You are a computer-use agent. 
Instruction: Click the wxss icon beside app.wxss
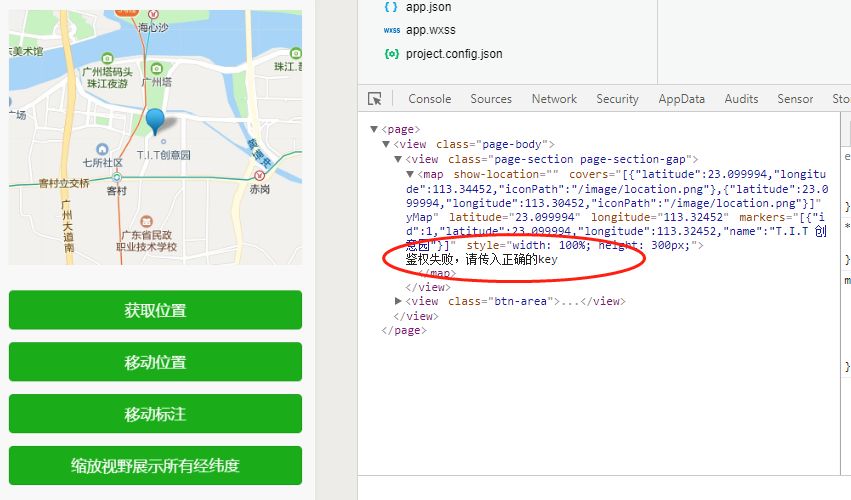(391, 30)
